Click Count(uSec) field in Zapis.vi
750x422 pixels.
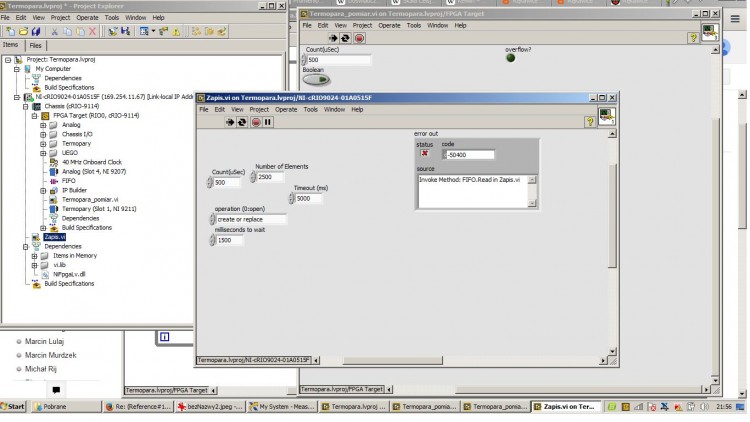(227, 182)
